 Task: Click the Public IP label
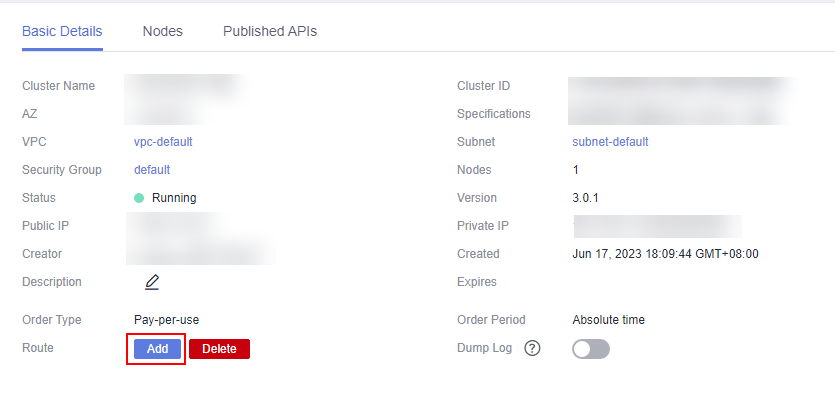[x=45, y=226]
